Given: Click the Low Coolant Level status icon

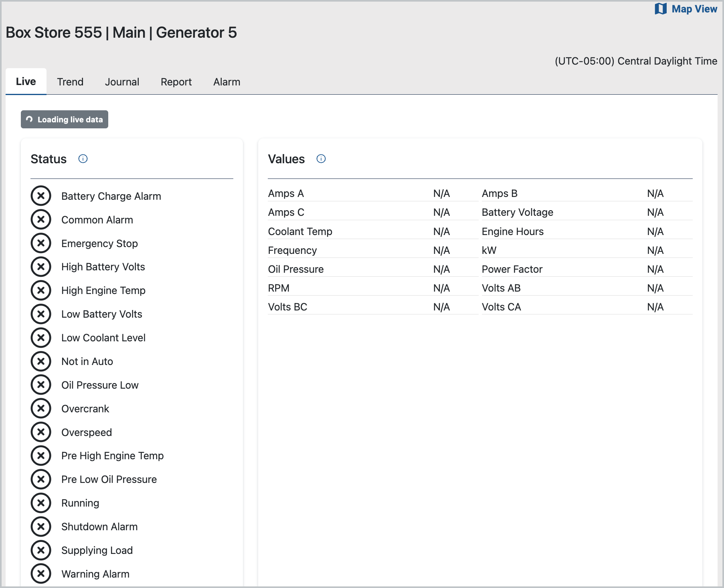Looking at the screenshot, I should click(x=41, y=337).
